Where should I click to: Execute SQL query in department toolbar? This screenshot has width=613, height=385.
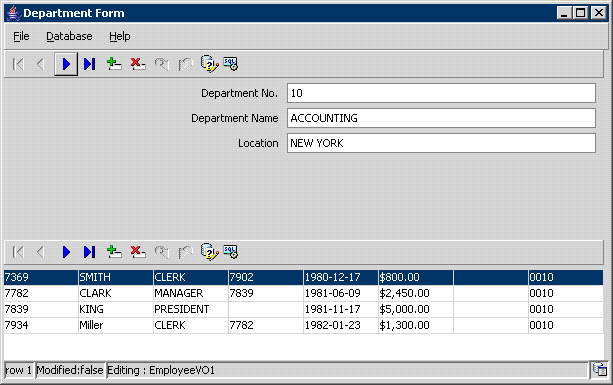coord(231,64)
